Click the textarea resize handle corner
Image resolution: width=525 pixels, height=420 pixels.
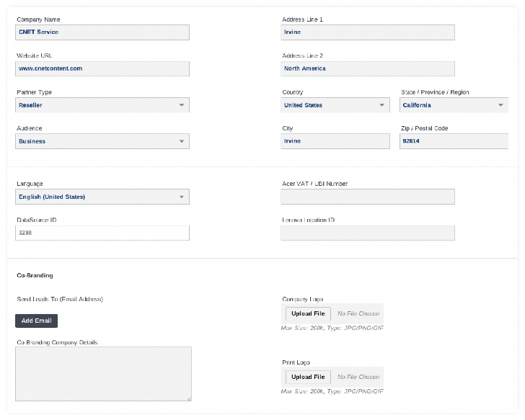(189, 398)
